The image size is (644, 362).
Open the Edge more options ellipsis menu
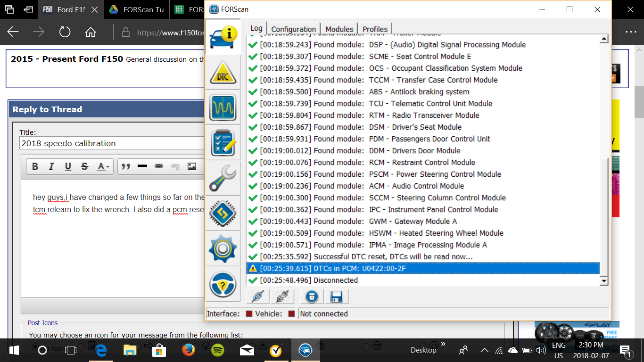coord(631,32)
